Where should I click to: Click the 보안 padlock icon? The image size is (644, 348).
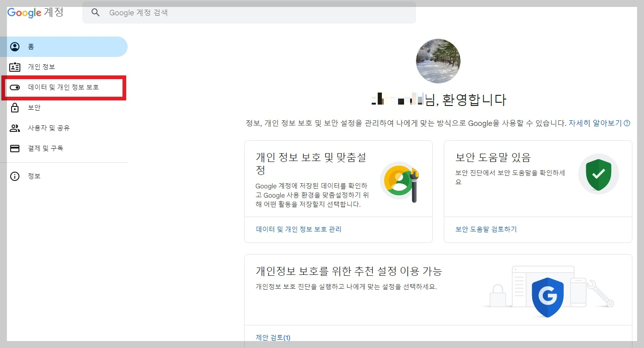[x=15, y=107]
